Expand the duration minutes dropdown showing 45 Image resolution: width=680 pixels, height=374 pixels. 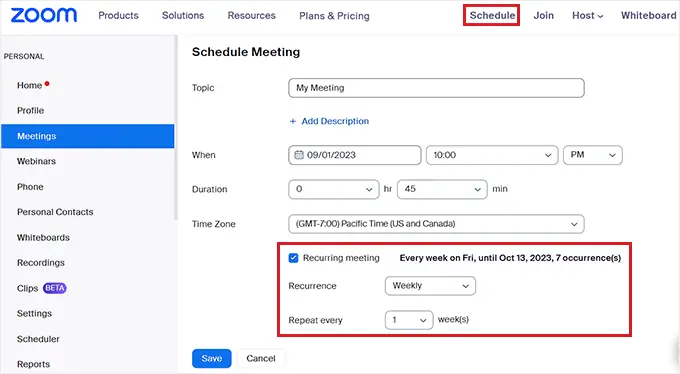442,189
